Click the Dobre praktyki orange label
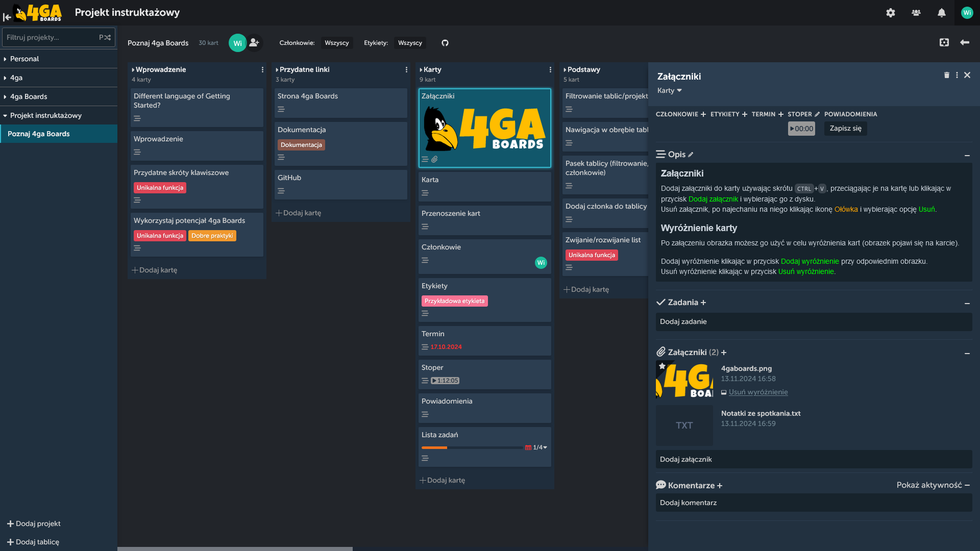This screenshot has height=551, width=980. pos(212,236)
